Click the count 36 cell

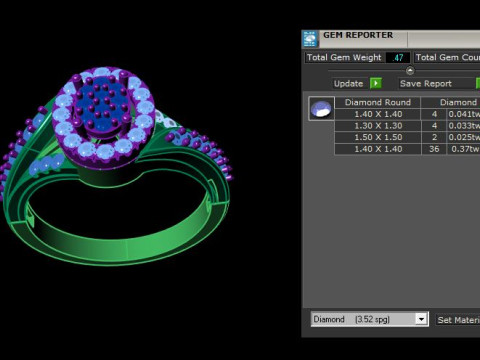[434, 149]
